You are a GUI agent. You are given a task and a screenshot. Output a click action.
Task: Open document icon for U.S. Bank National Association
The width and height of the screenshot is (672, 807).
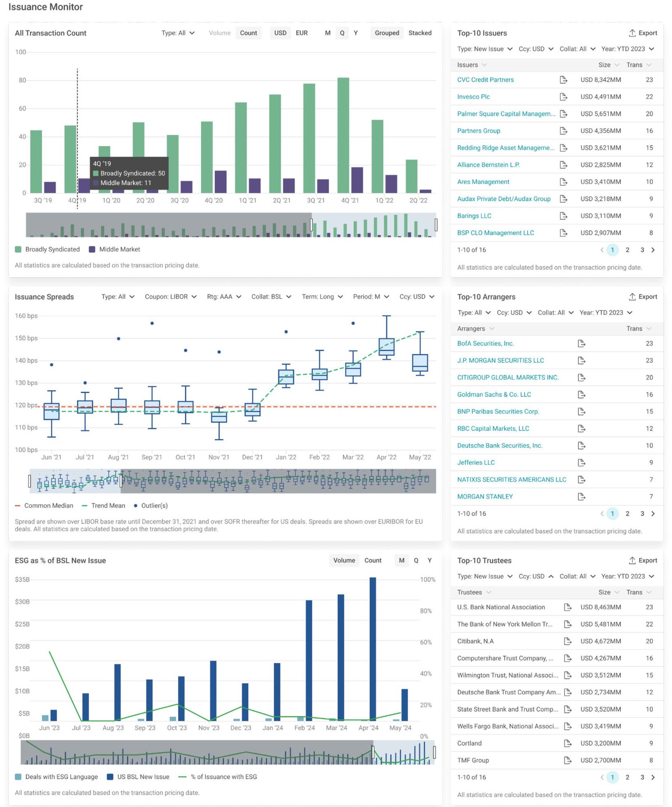pos(567,607)
